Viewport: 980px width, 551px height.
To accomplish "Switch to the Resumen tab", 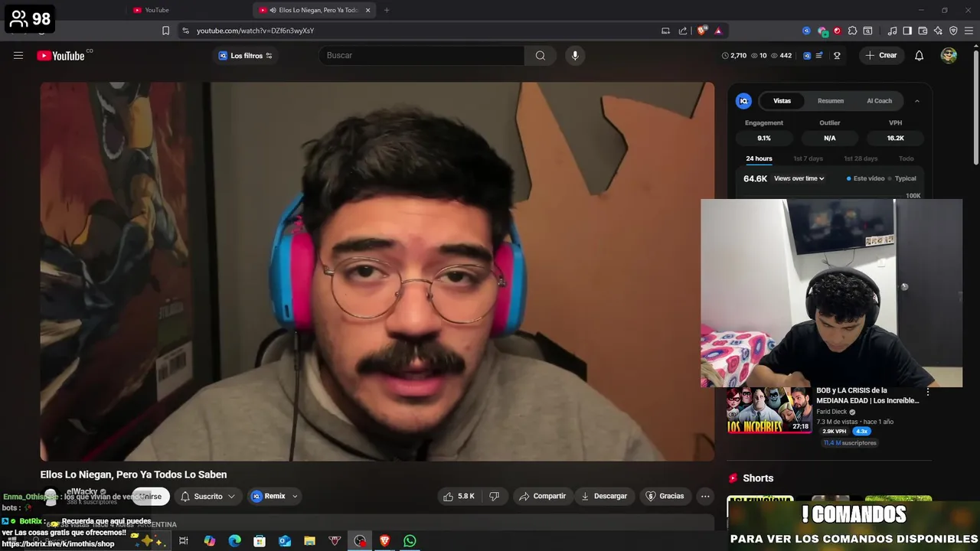I will click(831, 101).
